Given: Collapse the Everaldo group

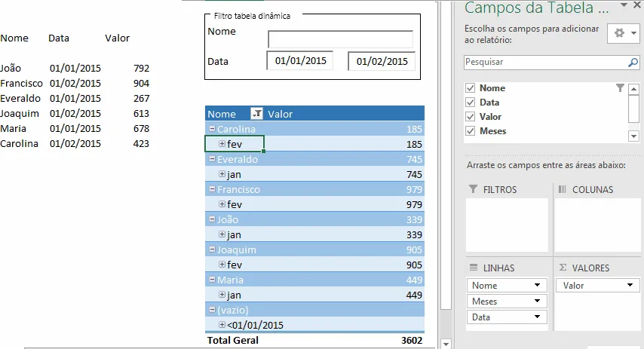Looking at the screenshot, I should point(213,158).
